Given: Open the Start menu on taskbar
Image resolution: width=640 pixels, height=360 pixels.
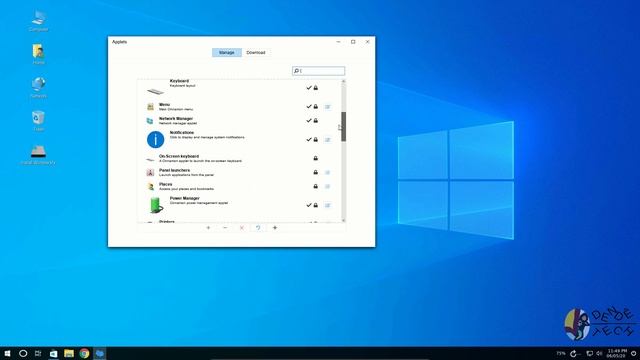Looking at the screenshot, I should [x=7, y=353].
